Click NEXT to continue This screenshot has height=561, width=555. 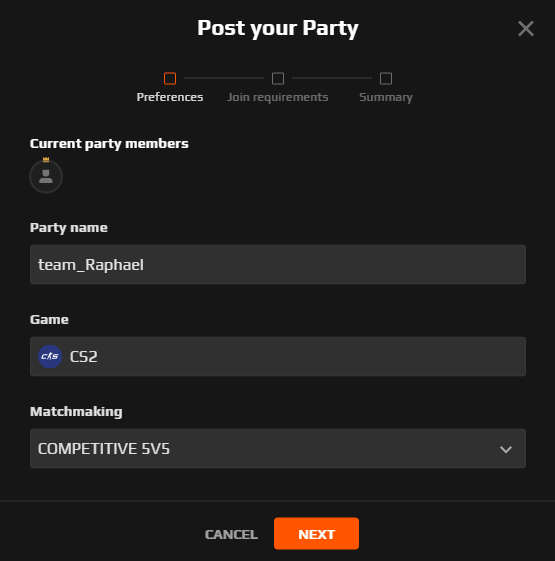(316, 533)
